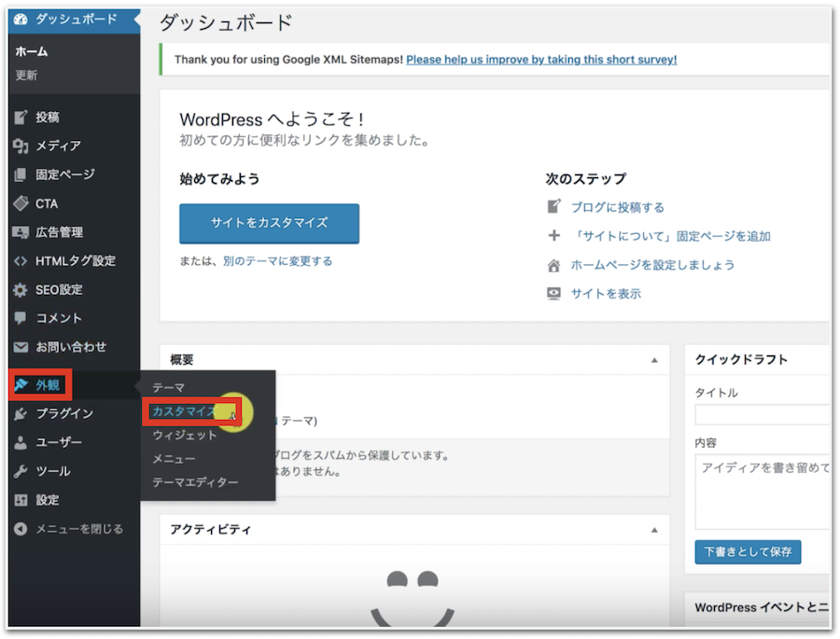Select カスタマイズ from the 外観 submenu

184,411
